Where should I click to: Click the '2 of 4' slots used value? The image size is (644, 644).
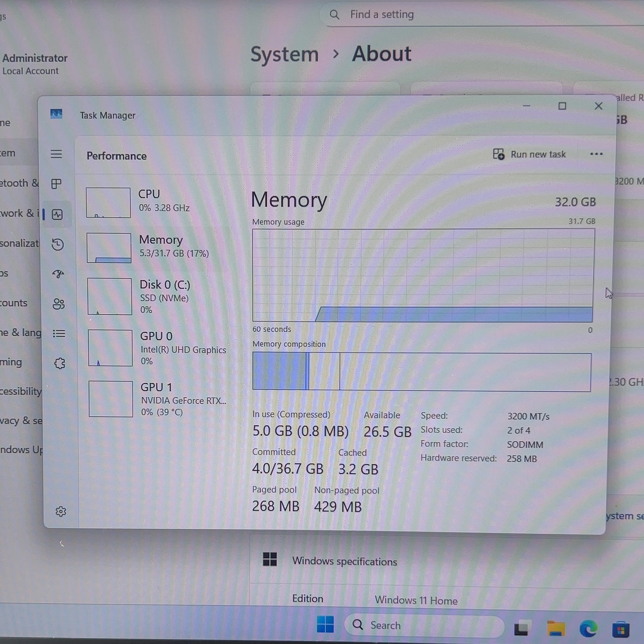pyautogui.click(x=518, y=431)
